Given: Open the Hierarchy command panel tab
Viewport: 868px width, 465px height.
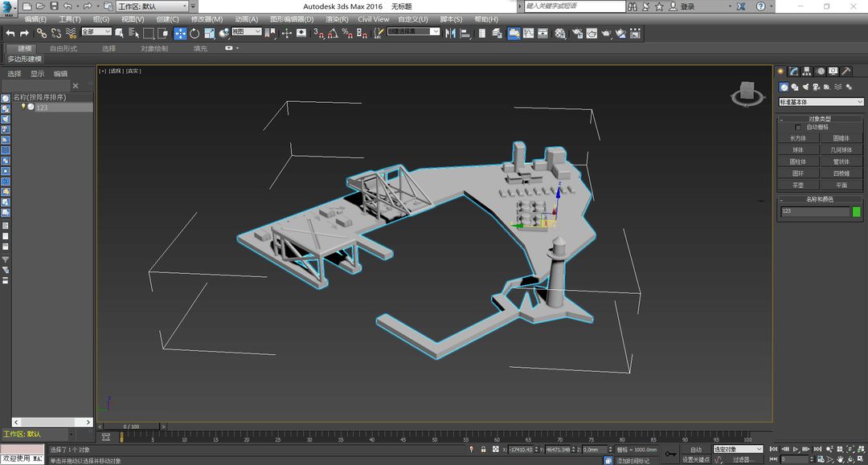Looking at the screenshot, I should click(807, 71).
